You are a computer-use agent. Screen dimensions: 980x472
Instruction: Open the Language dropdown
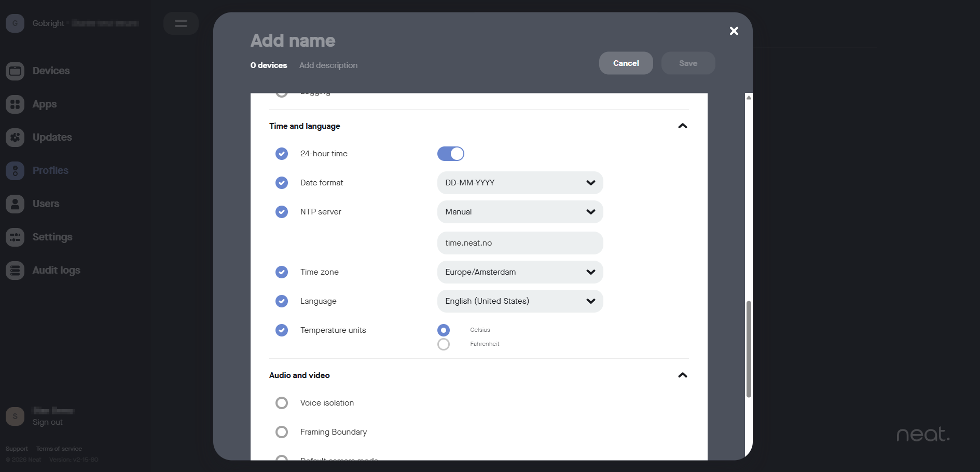520,301
